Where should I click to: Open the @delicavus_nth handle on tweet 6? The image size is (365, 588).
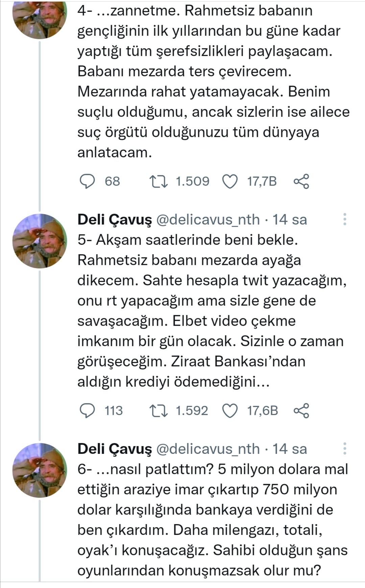(x=208, y=449)
